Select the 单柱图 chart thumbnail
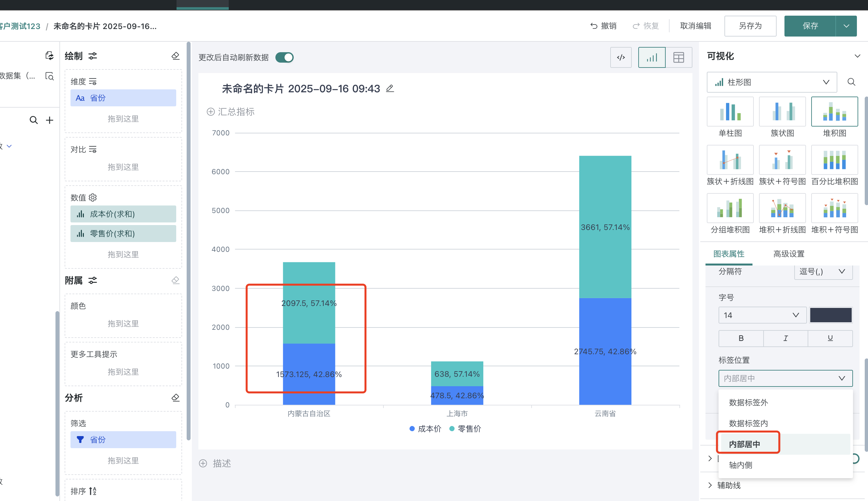This screenshot has width=868, height=501. tap(730, 112)
